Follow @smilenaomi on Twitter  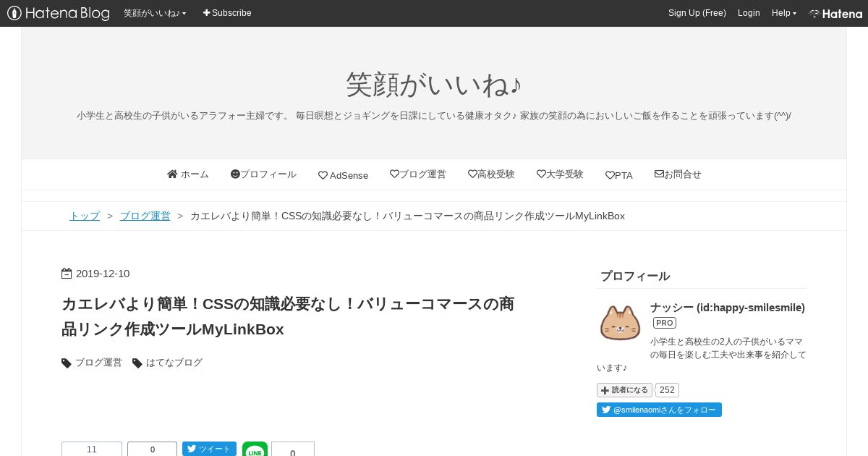[659, 410]
